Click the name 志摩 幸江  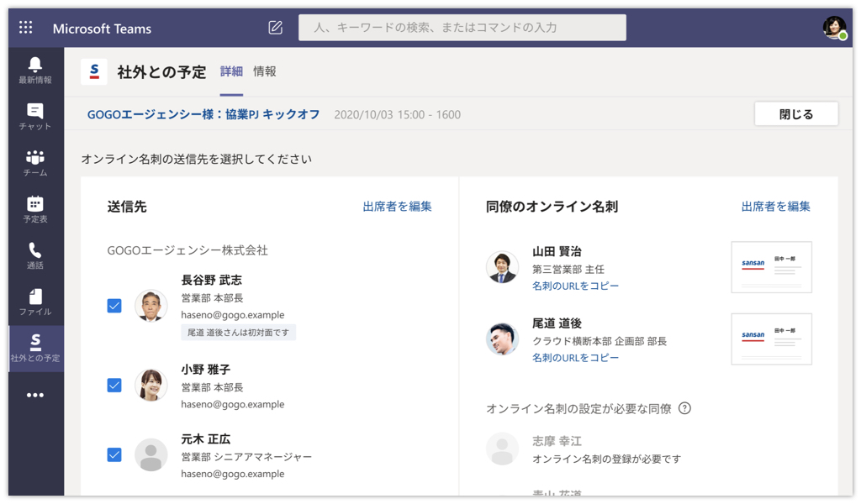(x=557, y=441)
